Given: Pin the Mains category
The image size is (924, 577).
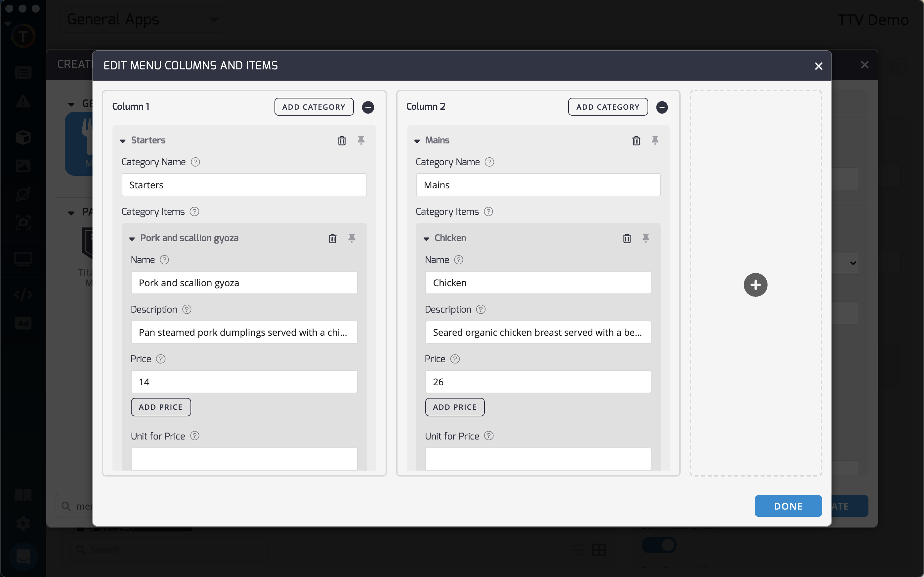Looking at the screenshot, I should click(x=655, y=140).
